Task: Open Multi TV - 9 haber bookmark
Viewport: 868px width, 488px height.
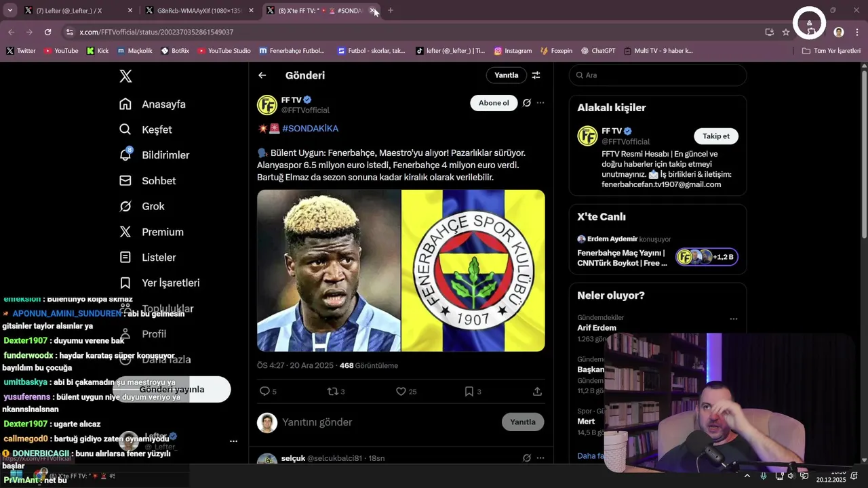Action: pos(658,51)
